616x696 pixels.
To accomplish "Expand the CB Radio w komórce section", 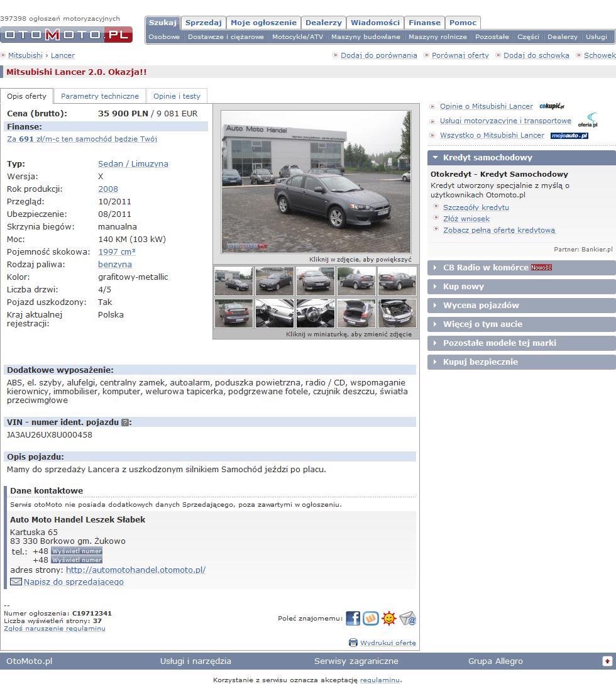I will pyautogui.click(x=522, y=268).
